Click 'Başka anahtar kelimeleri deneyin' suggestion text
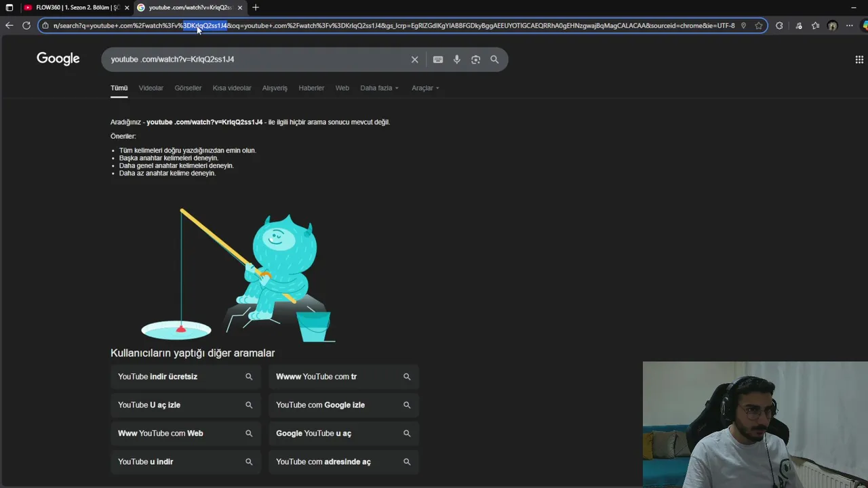 [x=169, y=158]
